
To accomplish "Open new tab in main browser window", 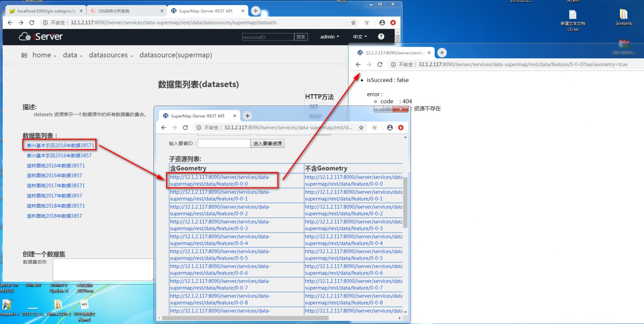I will [256, 11].
